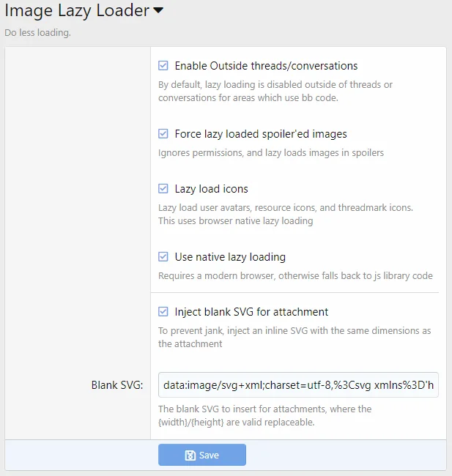This screenshot has height=476, width=452.
Task: Click the Image Lazy Loader heading text
Action: [76, 11]
